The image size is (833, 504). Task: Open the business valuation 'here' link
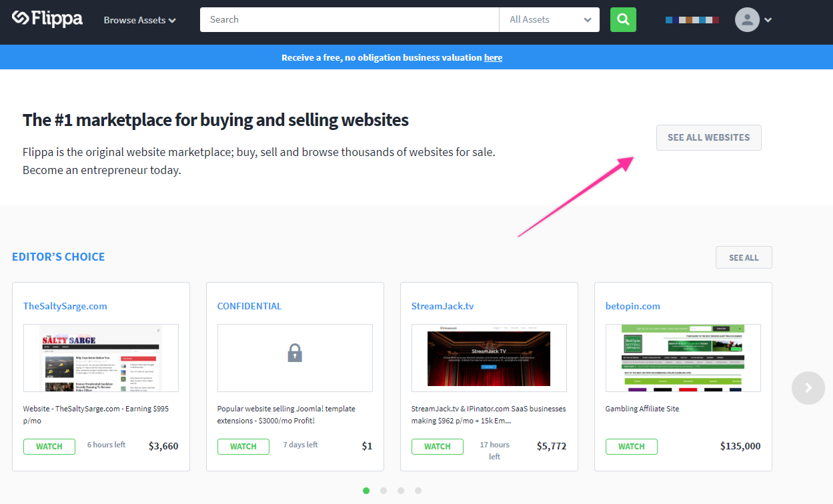(x=493, y=57)
